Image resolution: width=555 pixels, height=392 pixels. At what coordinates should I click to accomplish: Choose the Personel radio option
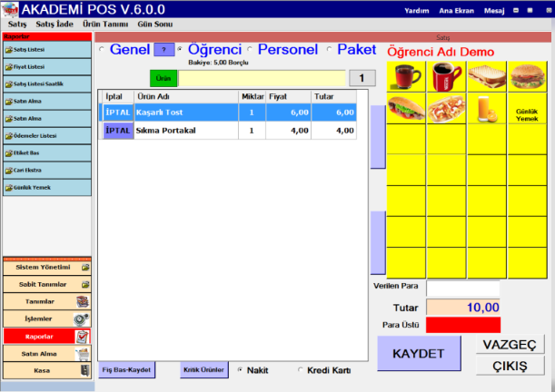252,49
